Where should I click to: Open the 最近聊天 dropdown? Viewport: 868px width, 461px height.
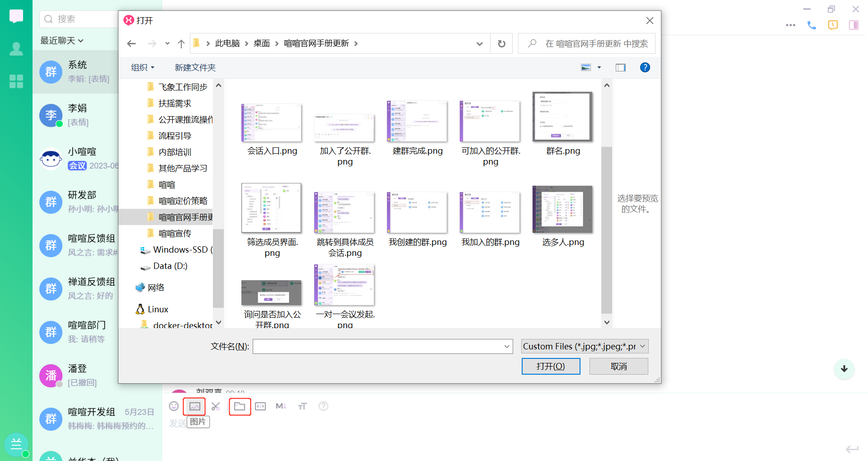tap(62, 41)
